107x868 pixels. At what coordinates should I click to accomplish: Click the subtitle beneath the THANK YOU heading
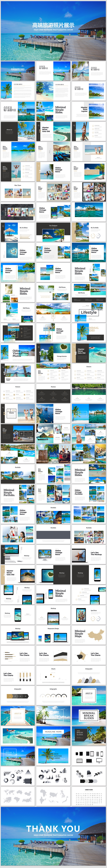53,835
